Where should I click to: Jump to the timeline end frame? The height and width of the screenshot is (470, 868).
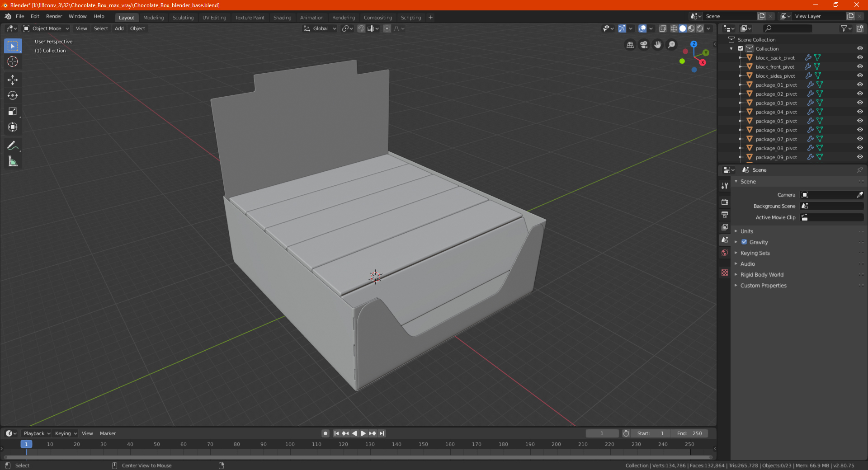pyautogui.click(x=382, y=433)
